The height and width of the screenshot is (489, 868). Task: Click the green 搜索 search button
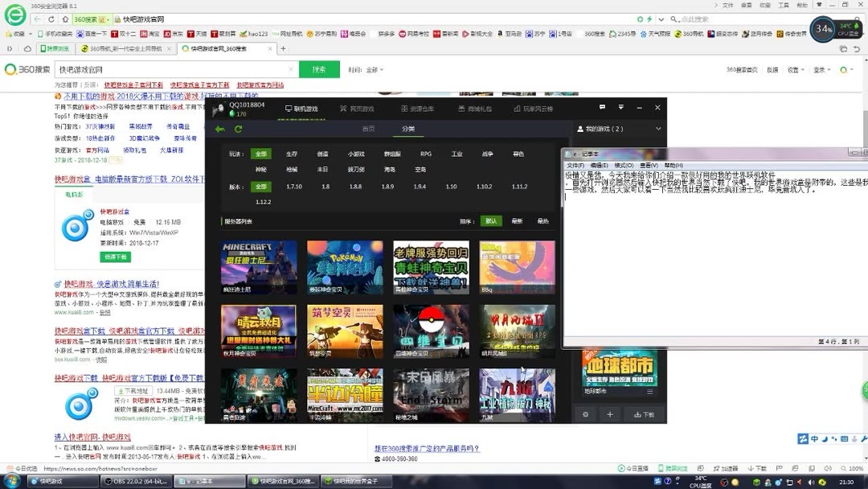[x=320, y=69]
